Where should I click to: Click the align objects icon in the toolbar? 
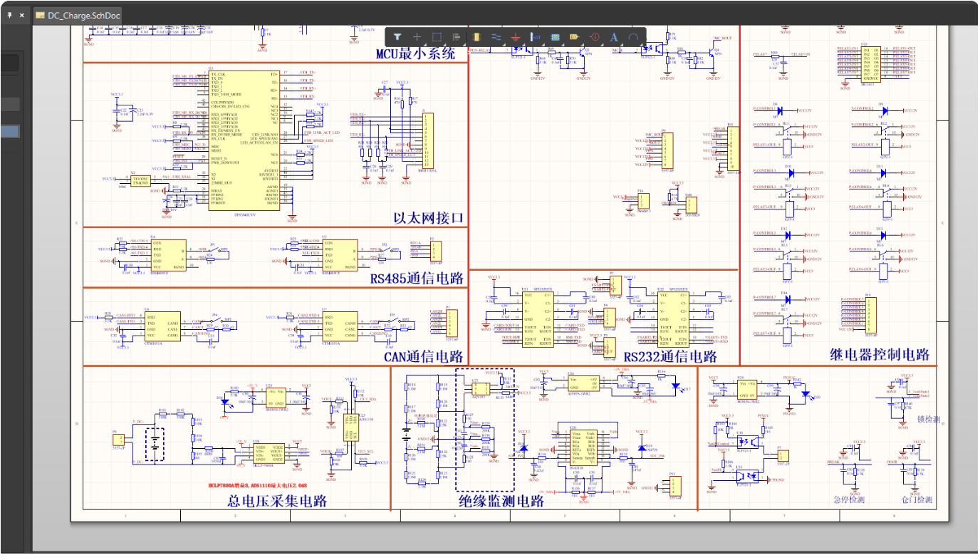click(x=457, y=37)
